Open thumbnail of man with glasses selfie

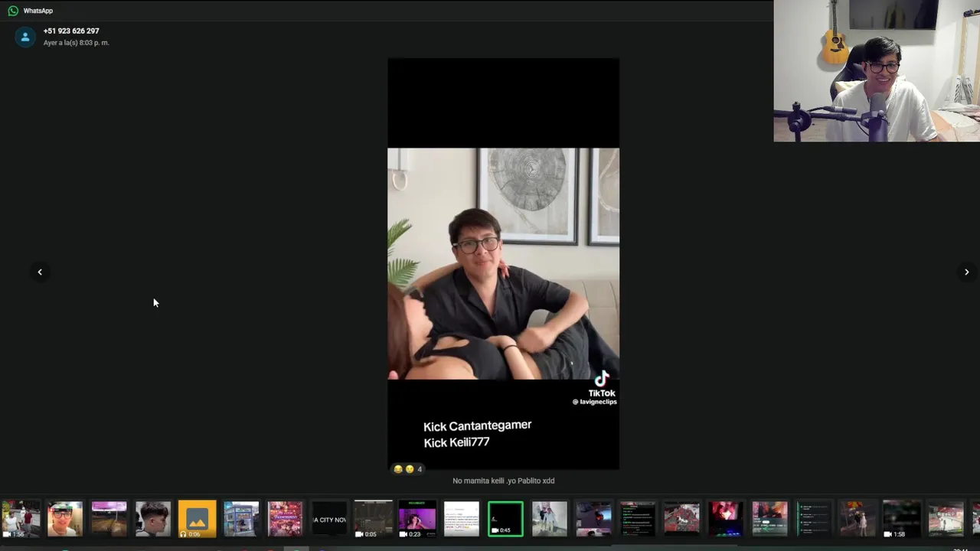tap(65, 519)
